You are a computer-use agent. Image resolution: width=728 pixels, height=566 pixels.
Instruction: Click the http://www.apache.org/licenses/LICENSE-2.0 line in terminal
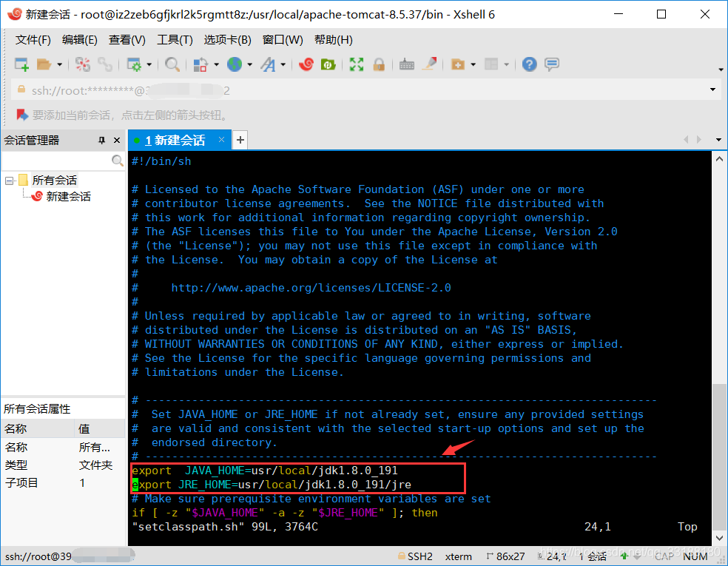pos(311,288)
